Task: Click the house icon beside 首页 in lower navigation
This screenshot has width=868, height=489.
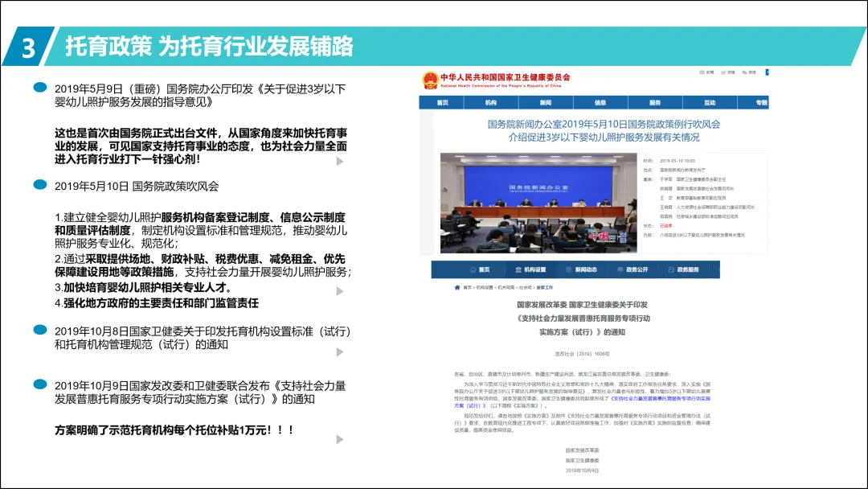Action: [x=473, y=269]
